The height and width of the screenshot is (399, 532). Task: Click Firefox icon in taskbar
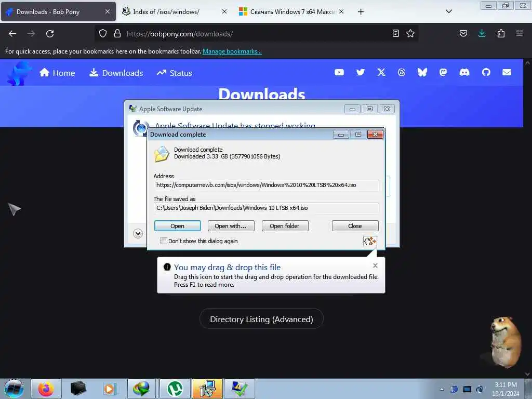point(46,389)
